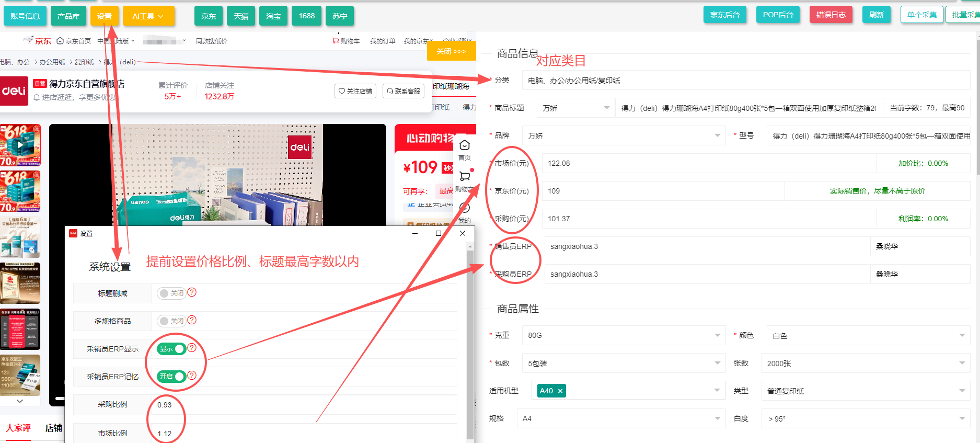Click the 复印纸 breadcrumb link
The height and width of the screenshot is (443, 980).
pyautogui.click(x=84, y=62)
